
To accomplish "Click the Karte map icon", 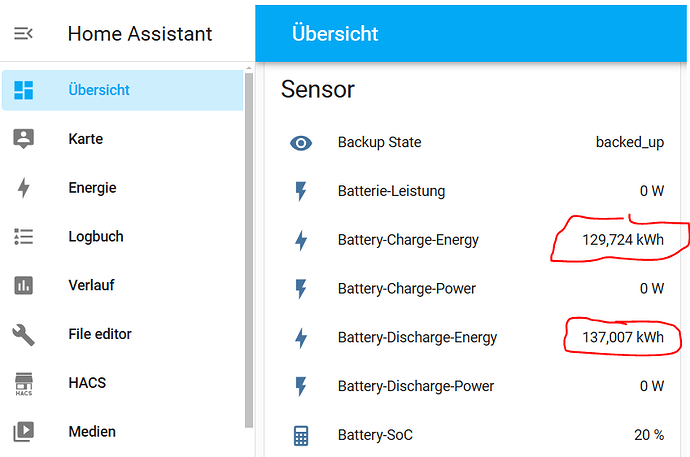I will 24,139.
